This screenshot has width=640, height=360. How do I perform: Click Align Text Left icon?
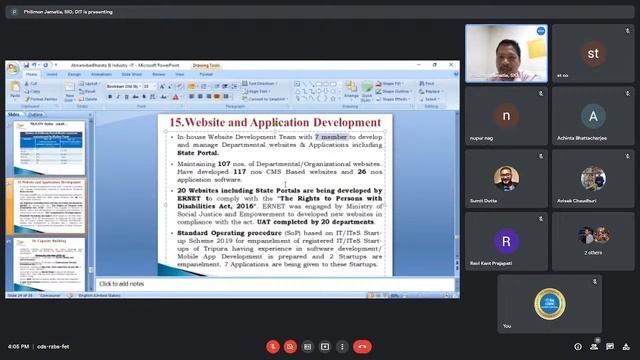pyautogui.click(x=191, y=97)
